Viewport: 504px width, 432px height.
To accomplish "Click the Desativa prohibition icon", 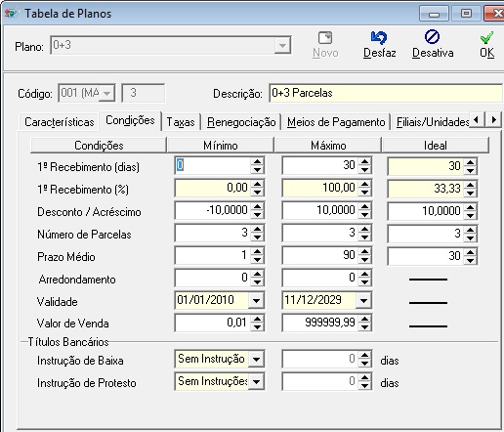I will (x=432, y=37).
